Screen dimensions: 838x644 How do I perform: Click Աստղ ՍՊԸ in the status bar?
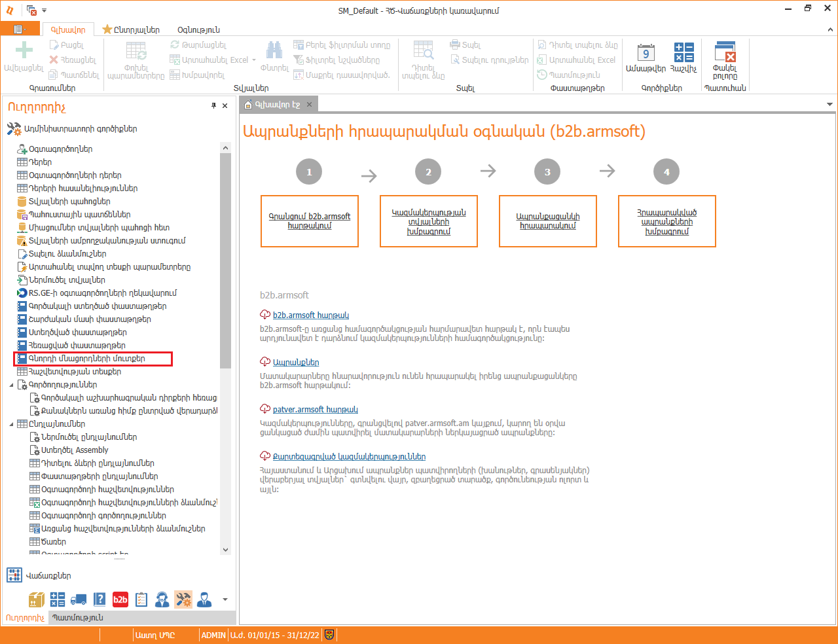[155, 635]
